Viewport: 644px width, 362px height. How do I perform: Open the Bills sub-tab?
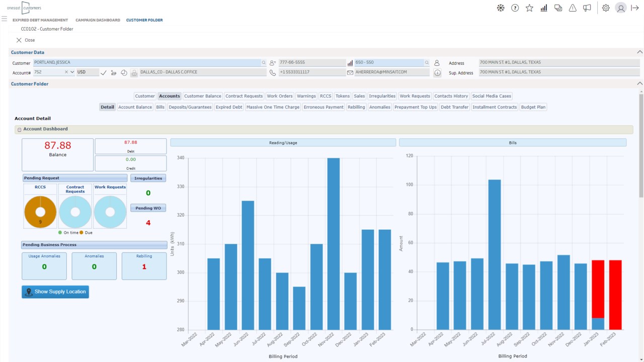[x=160, y=107]
